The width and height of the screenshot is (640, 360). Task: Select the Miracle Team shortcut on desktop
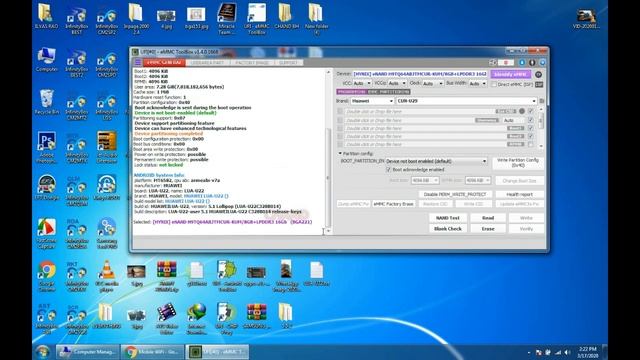[x=227, y=19]
